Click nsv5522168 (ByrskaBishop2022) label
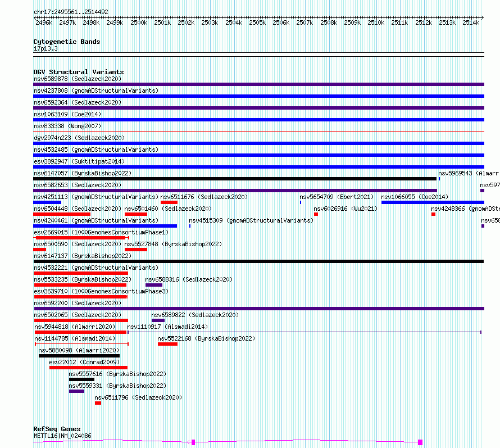The height and width of the screenshot is (448, 500). point(206,338)
